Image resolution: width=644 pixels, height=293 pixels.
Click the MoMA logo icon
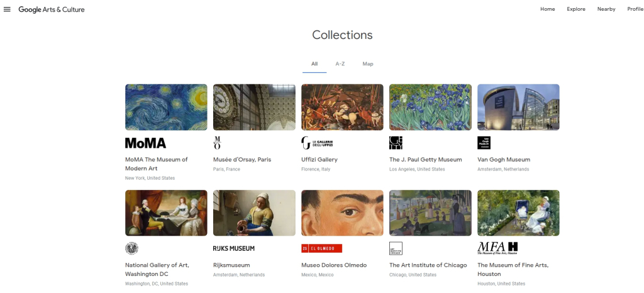pyautogui.click(x=145, y=143)
